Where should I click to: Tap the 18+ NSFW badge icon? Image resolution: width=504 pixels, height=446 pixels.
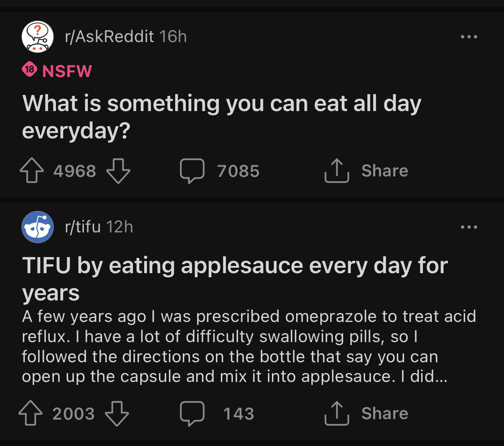click(29, 71)
